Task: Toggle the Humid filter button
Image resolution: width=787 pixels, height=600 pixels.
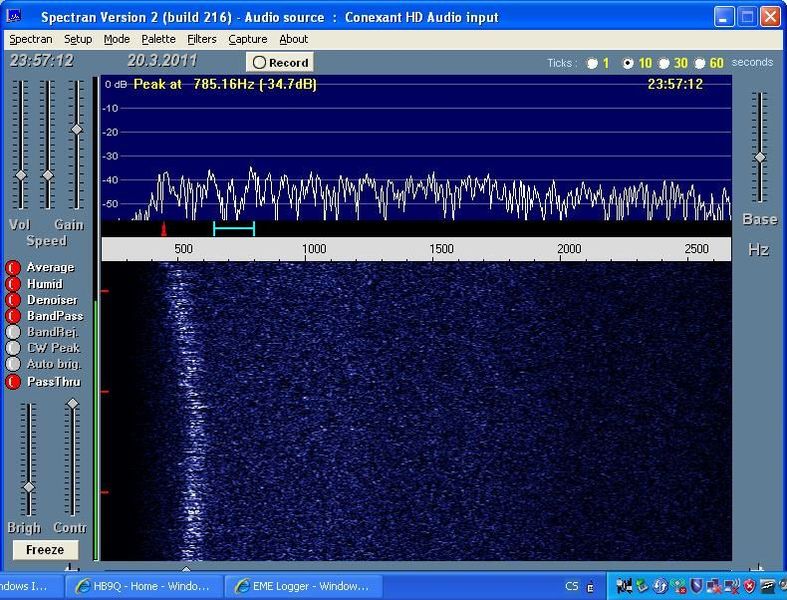Action: click(x=13, y=284)
